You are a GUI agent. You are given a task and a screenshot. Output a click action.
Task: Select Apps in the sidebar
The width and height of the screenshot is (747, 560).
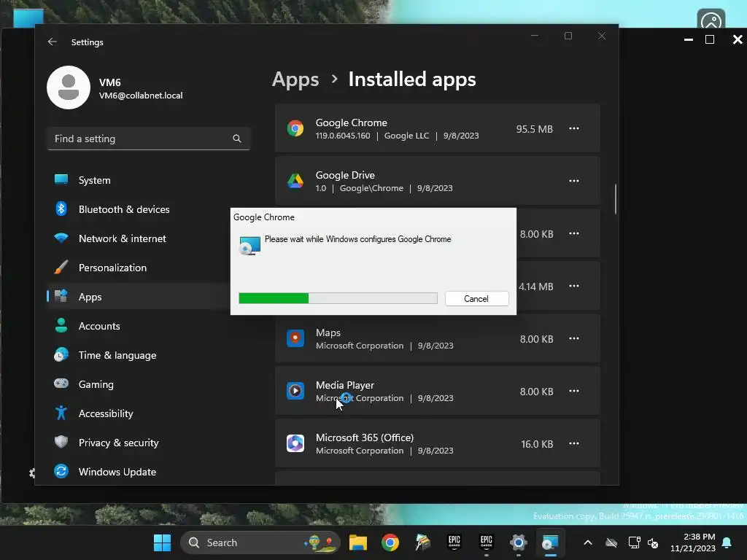138,297
